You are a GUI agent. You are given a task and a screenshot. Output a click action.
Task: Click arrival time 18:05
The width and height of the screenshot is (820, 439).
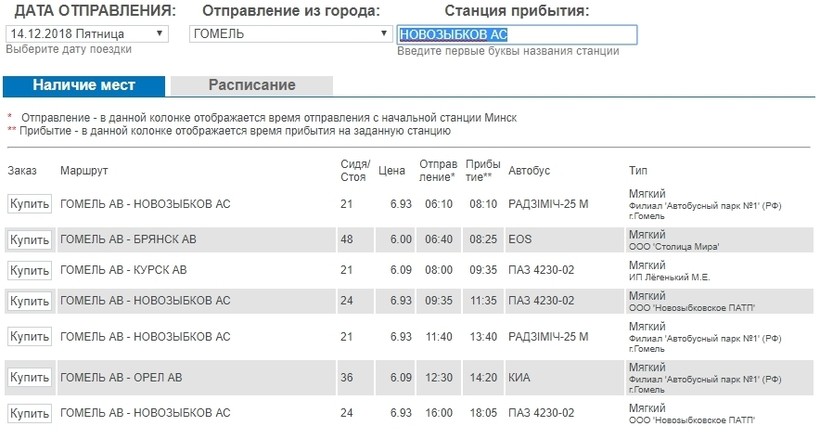(x=483, y=413)
